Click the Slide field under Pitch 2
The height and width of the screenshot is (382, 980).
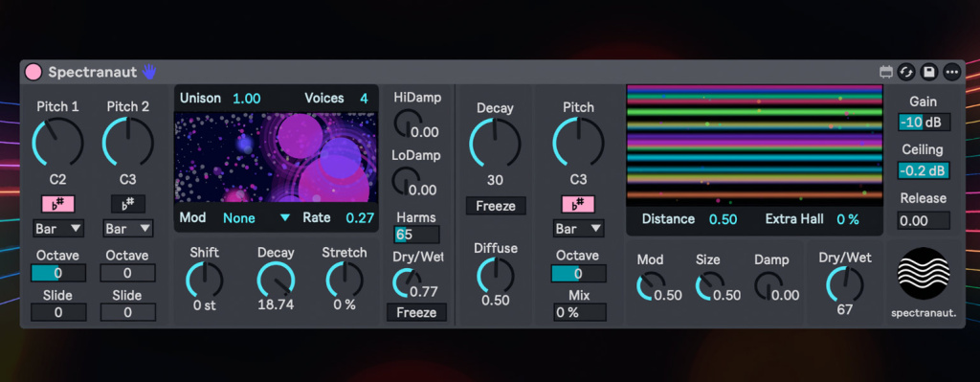(x=128, y=313)
